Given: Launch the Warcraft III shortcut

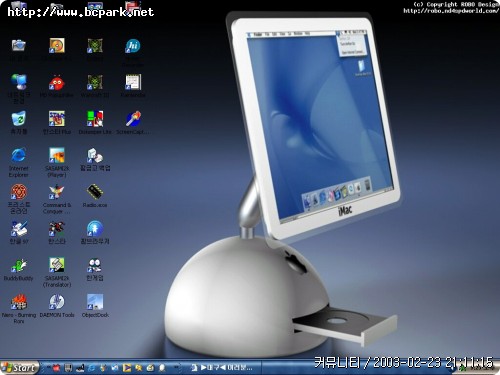Looking at the screenshot, I should pos(95,82).
